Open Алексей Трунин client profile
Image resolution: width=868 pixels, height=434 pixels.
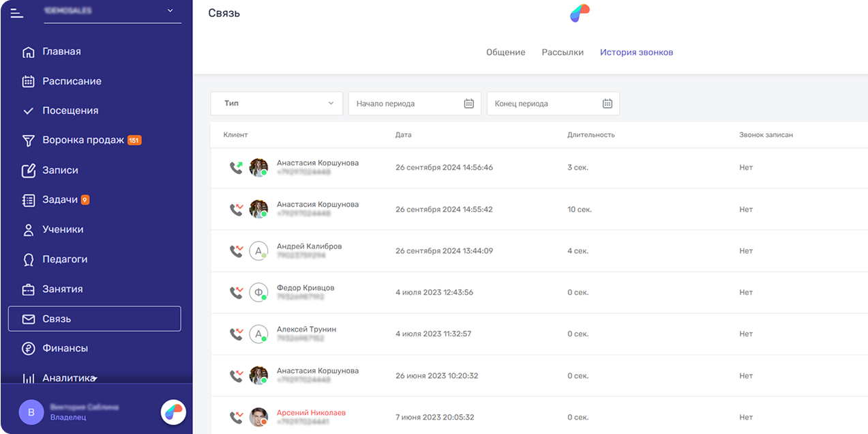[x=306, y=330]
